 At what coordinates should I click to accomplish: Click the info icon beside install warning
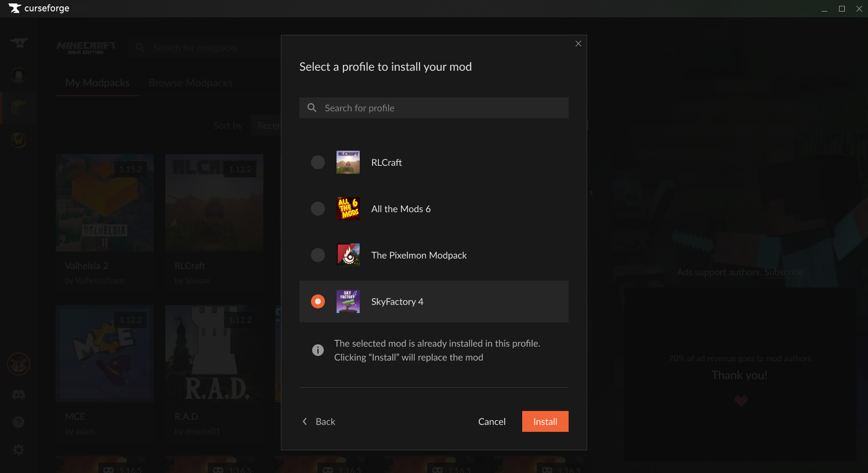pos(318,350)
